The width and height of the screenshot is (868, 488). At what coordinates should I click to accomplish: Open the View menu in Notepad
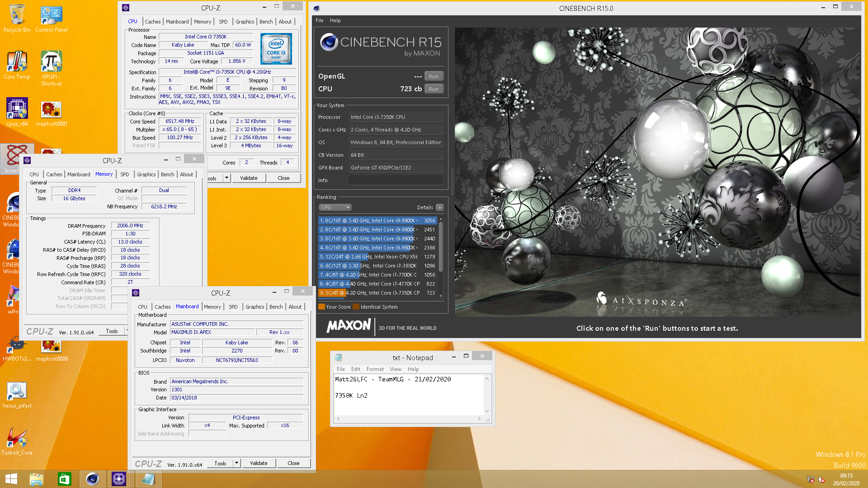[x=396, y=369]
